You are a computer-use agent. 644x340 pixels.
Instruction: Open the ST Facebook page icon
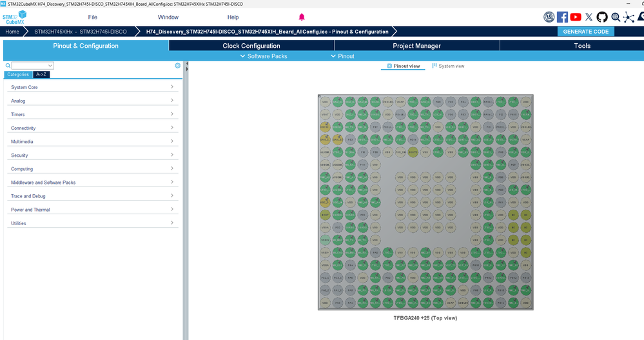coord(562,17)
